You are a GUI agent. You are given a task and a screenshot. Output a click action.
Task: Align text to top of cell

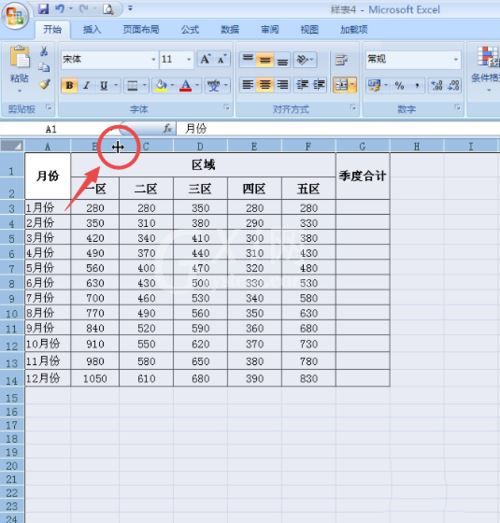tap(247, 60)
